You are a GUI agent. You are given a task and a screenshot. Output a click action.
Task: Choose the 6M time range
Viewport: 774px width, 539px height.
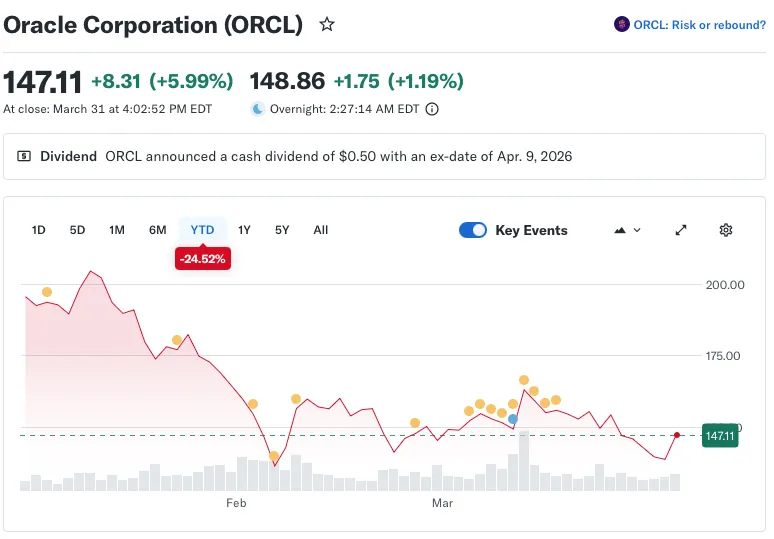[x=157, y=230]
